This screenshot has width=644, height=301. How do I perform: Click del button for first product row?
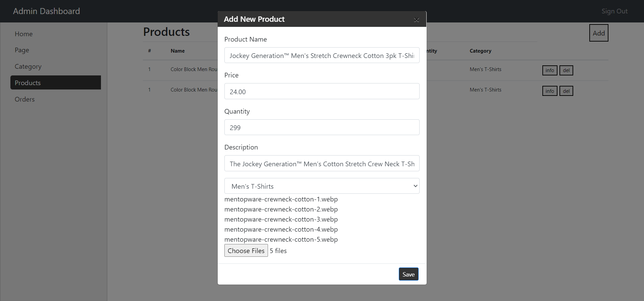(566, 70)
